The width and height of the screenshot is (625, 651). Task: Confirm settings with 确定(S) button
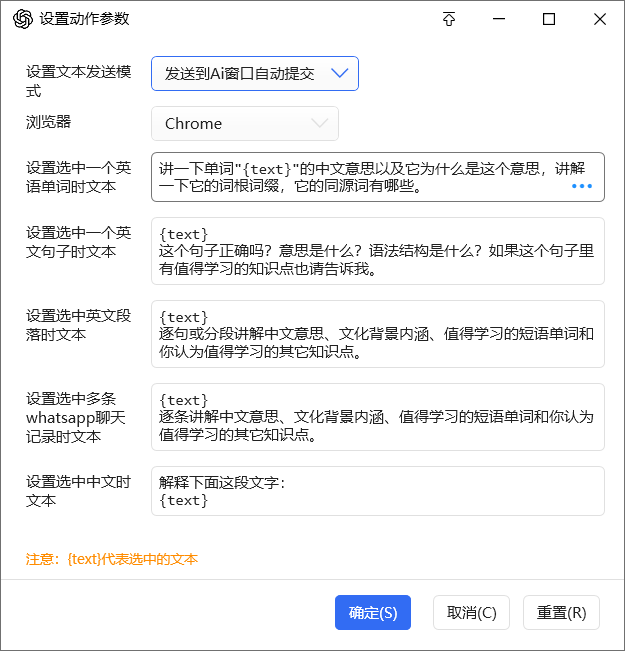point(373,612)
